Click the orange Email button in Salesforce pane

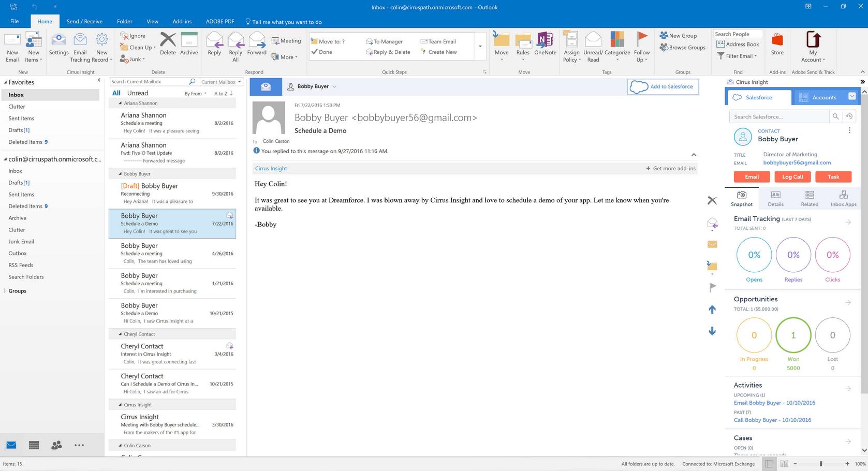click(x=752, y=177)
